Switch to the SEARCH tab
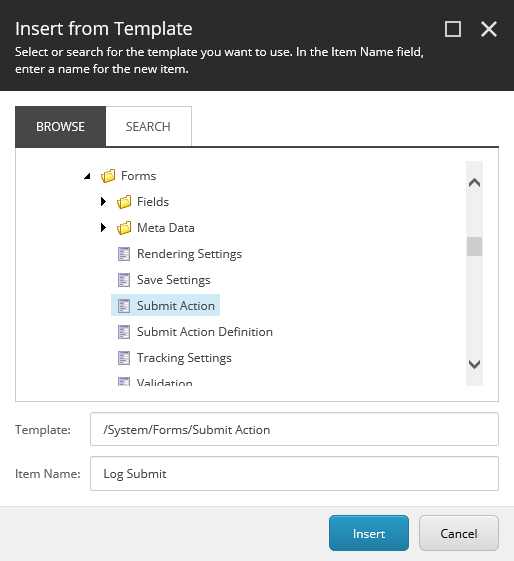Viewport: 514px width, 561px height. pos(148,127)
